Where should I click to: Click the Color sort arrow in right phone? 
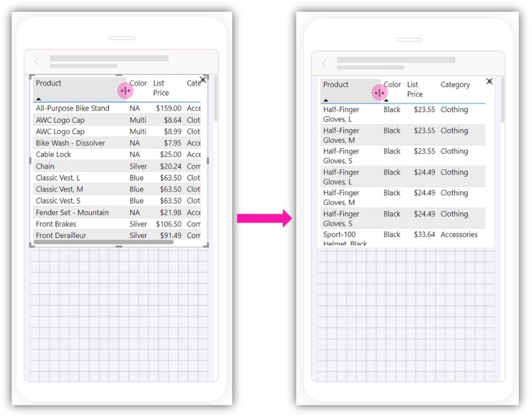[x=386, y=100]
